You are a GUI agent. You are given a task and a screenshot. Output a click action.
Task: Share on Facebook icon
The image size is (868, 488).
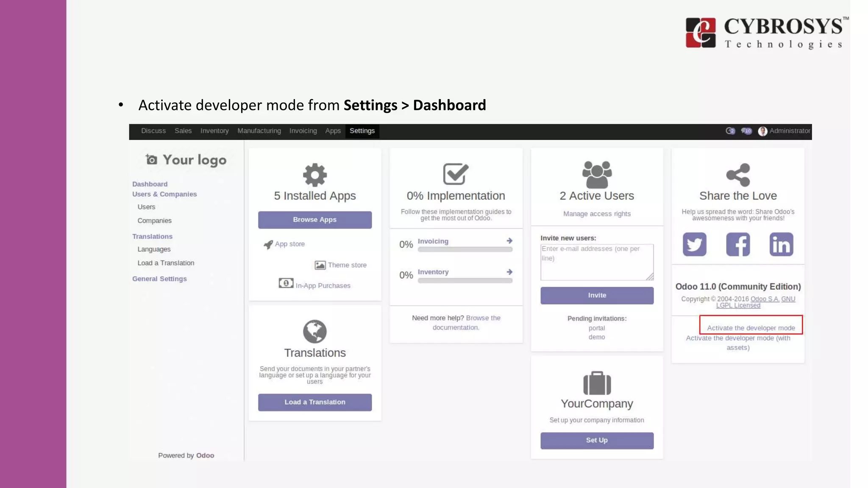point(738,244)
